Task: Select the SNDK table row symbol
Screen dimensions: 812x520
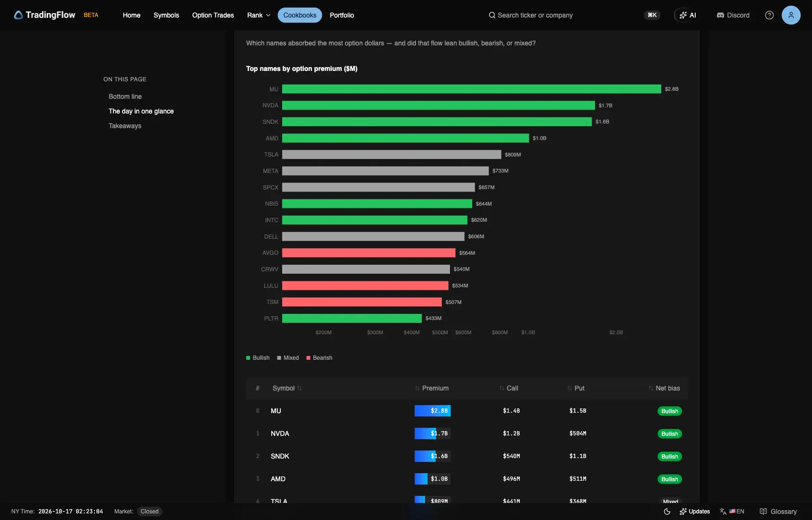Action: (x=280, y=456)
